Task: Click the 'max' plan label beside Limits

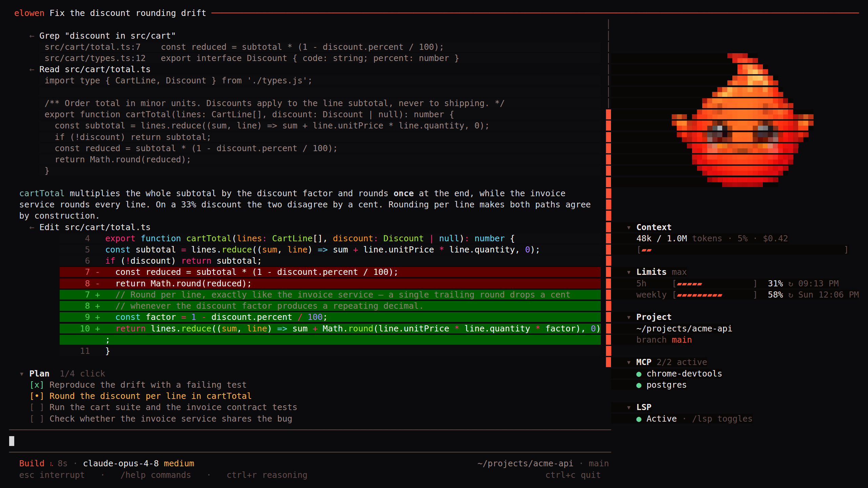Action: click(x=679, y=272)
